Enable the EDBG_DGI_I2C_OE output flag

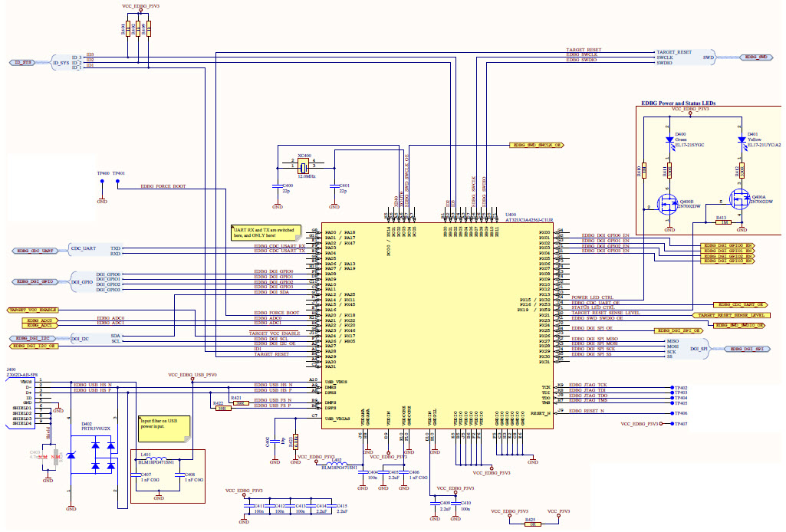coord(34,346)
